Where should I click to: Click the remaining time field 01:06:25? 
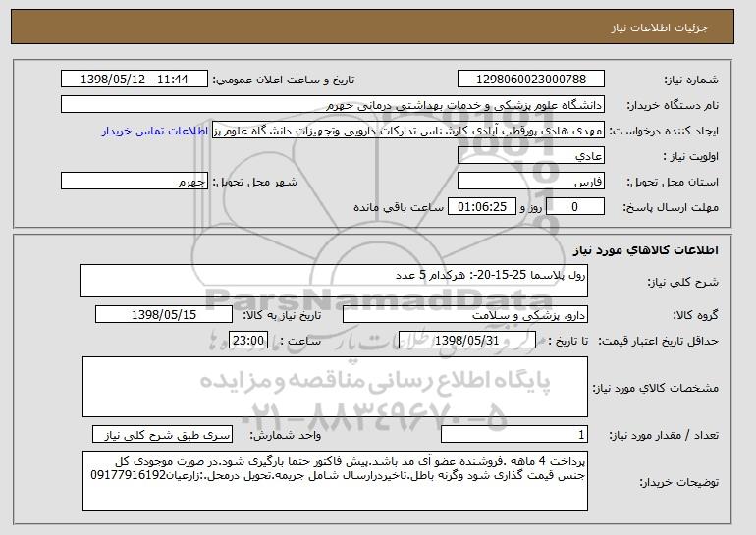[x=482, y=207]
